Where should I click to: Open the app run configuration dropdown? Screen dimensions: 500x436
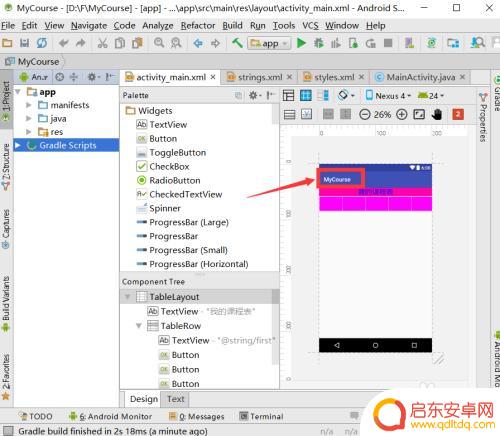(269, 43)
